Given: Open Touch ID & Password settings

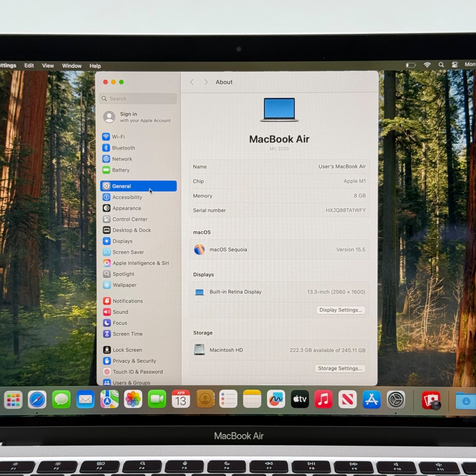Looking at the screenshot, I should pos(137,372).
